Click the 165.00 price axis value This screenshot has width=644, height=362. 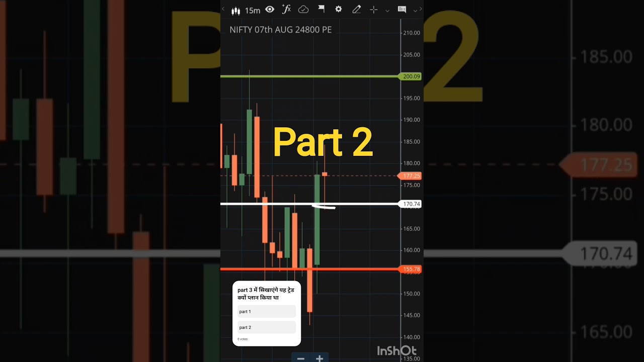(x=411, y=229)
